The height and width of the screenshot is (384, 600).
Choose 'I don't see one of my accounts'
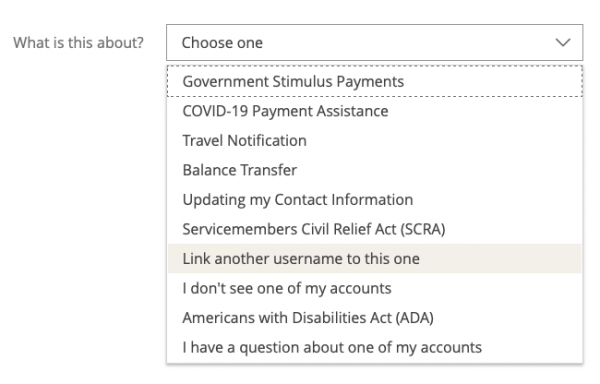[x=375, y=288]
